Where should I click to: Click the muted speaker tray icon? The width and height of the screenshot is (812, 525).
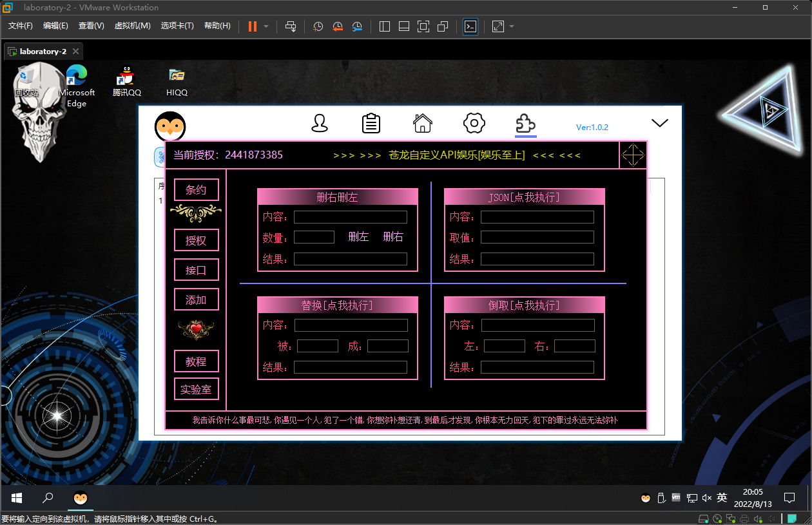pos(707,498)
